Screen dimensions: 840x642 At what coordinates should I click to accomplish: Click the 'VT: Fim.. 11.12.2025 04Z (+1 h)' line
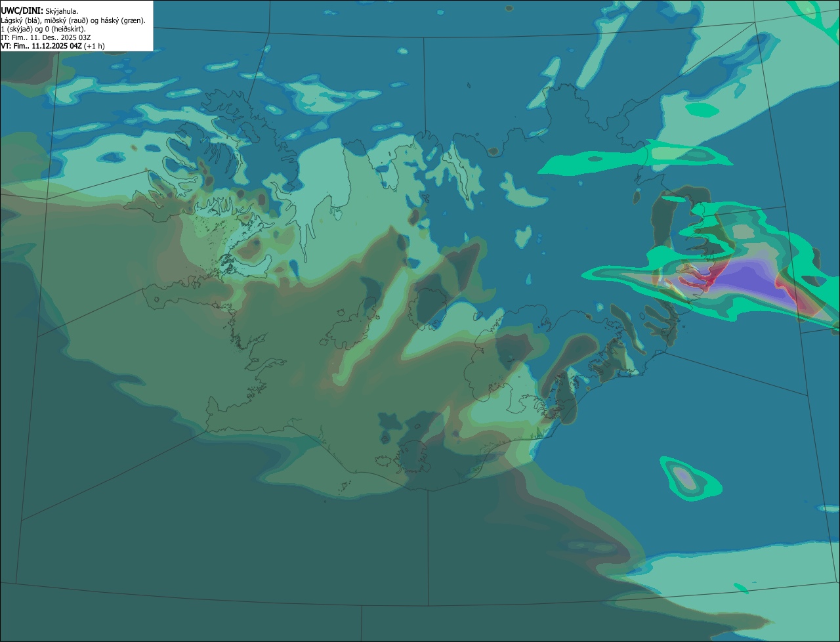pyautogui.click(x=52, y=46)
